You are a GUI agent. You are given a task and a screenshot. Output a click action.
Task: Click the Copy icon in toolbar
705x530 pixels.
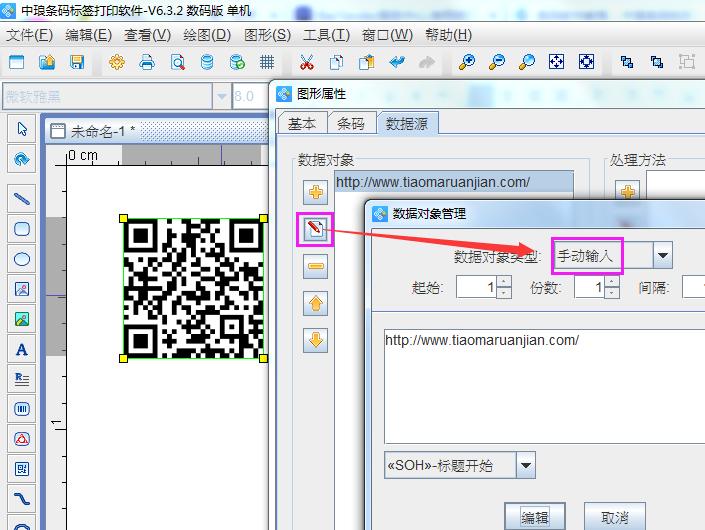tap(336, 62)
